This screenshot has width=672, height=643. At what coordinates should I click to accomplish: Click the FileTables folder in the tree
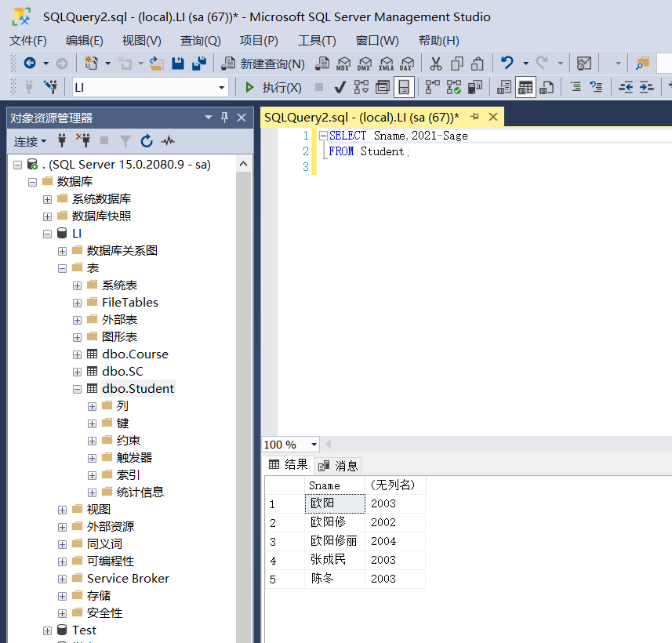130,303
